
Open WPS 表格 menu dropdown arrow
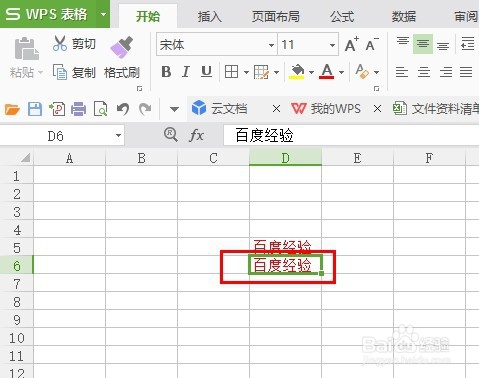[x=103, y=14]
